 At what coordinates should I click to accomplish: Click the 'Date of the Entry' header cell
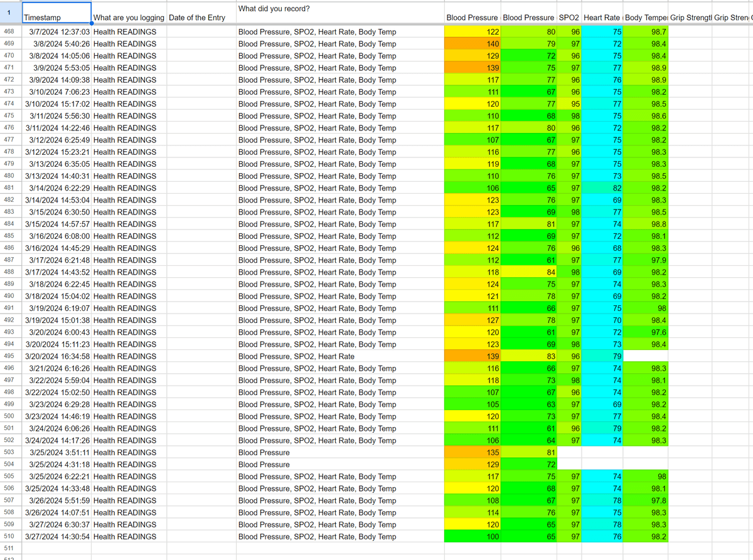coord(201,18)
